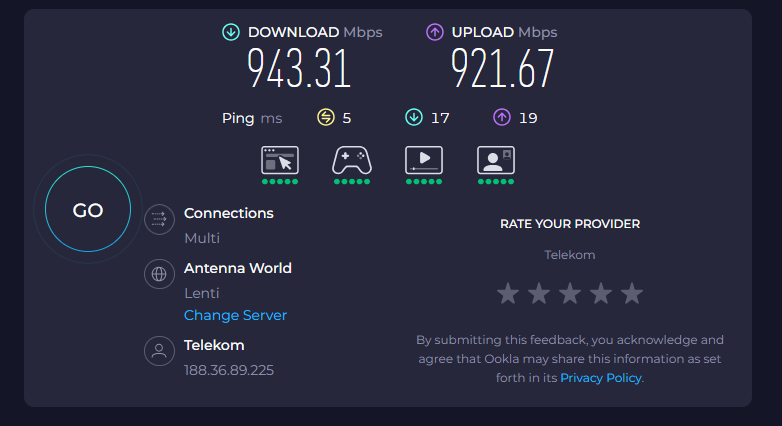Select the Multi connections setting
Viewport: 782px width, 426px height.
tap(202, 238)
